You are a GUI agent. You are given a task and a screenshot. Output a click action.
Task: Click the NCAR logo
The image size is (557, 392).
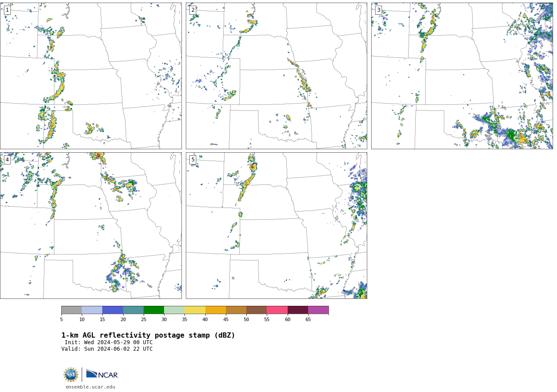(102, 374)
